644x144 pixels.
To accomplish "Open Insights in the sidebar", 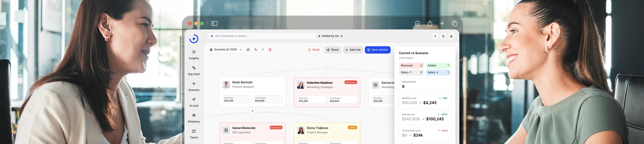I will pos(194,55).
